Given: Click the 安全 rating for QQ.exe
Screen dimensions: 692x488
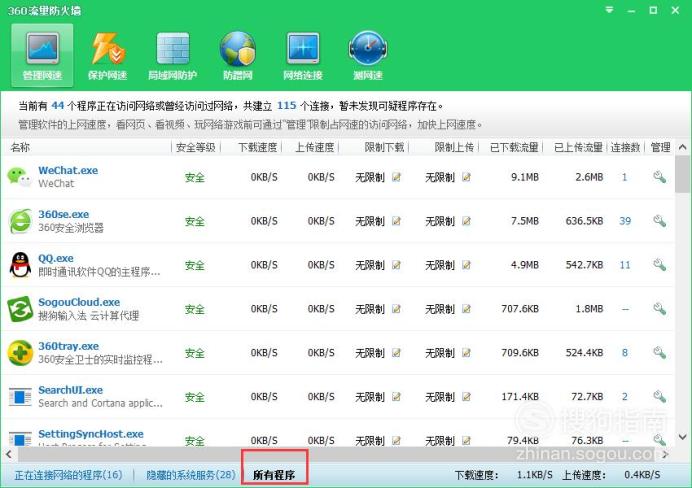Looking at the screenshot, I should click(195, 265).
